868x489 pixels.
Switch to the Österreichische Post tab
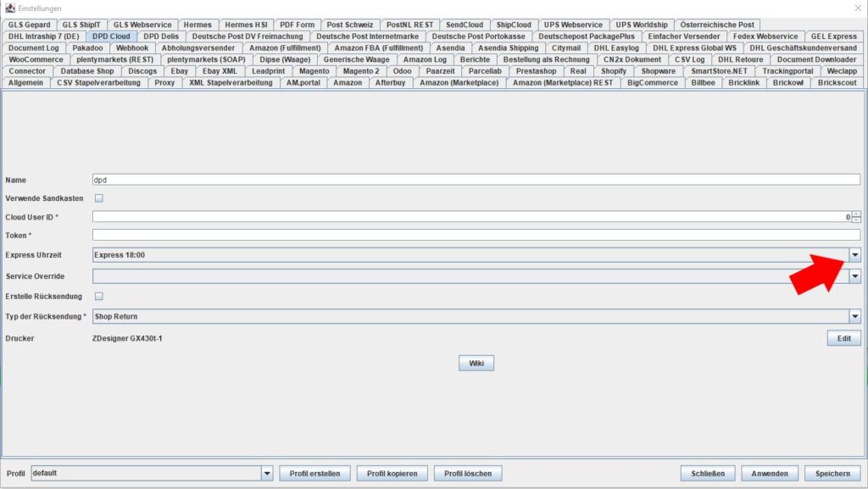click(x=717, y=25)
